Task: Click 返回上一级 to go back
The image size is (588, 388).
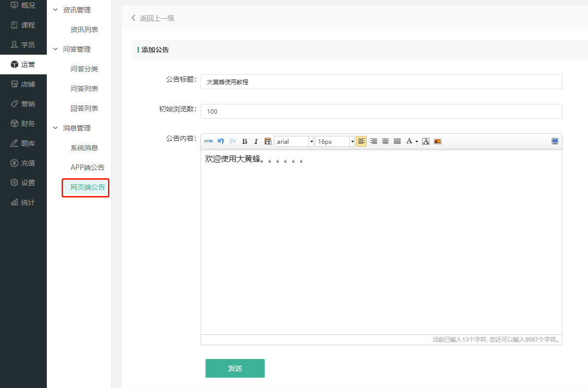Action: [x=153, y=18]
